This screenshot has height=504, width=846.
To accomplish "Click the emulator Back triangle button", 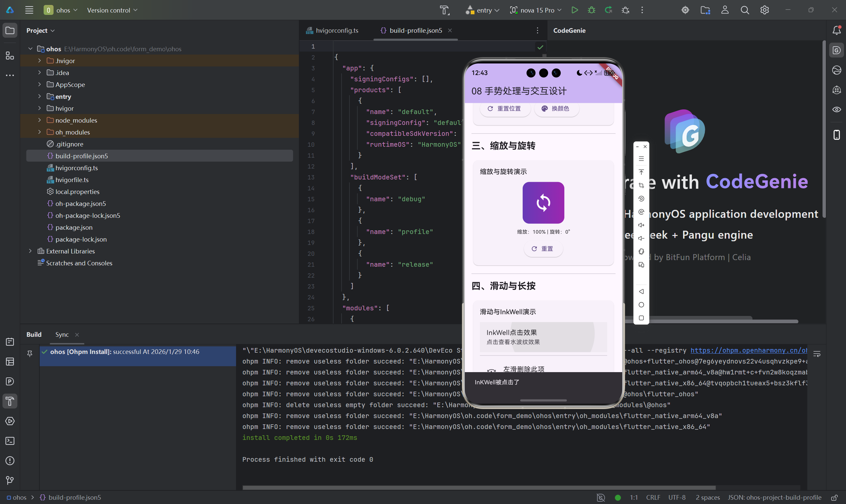I will coord(641,291).
